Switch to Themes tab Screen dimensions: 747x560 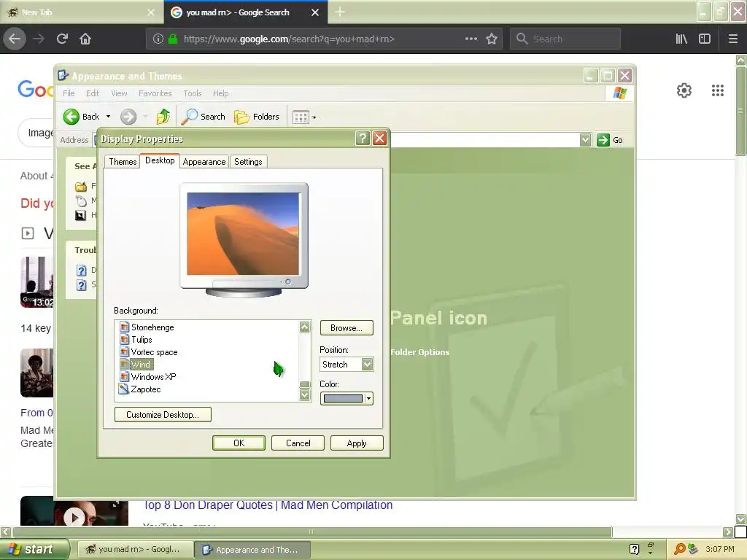pos(123,162)
